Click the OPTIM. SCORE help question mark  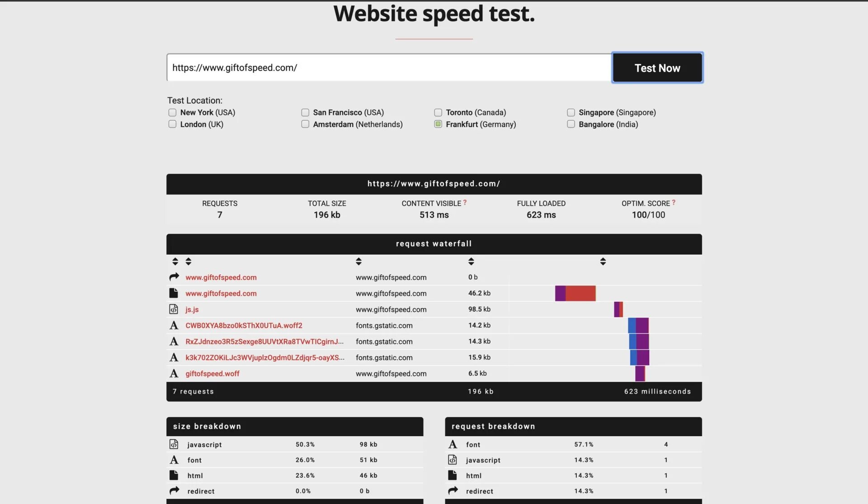[674, 203]
